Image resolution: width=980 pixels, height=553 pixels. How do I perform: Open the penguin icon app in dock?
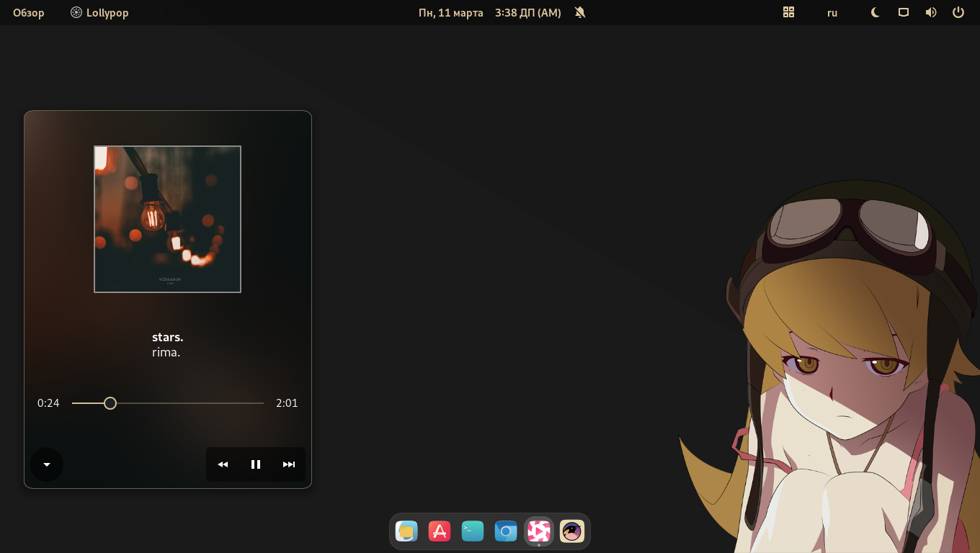[572, 531]
